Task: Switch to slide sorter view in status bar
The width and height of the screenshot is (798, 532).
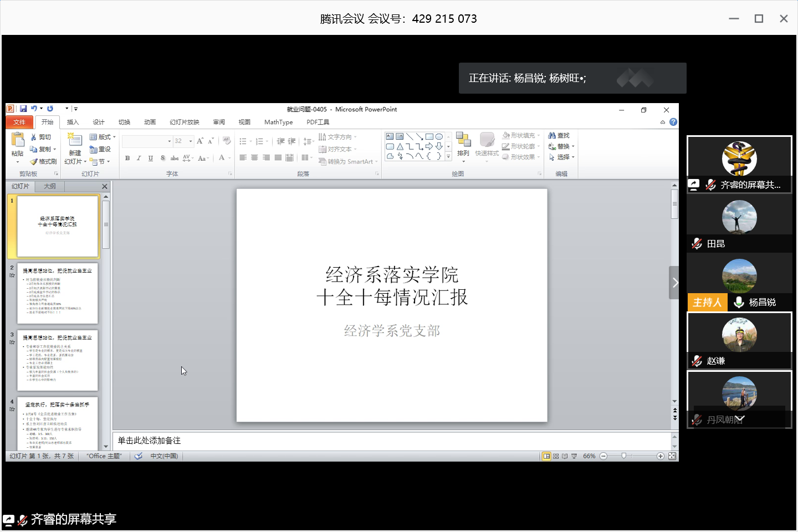Action: click(x=556, y=456)
